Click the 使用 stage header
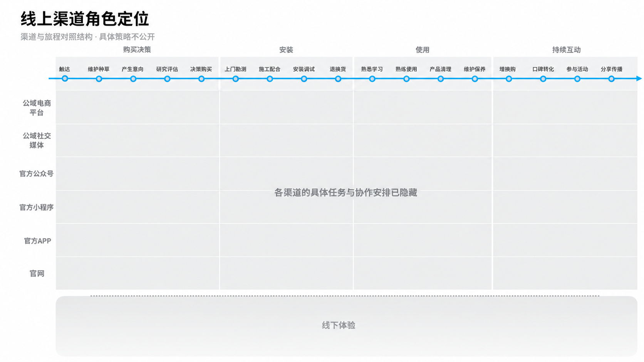Screen dimensions: 644x362 point(423,50)
